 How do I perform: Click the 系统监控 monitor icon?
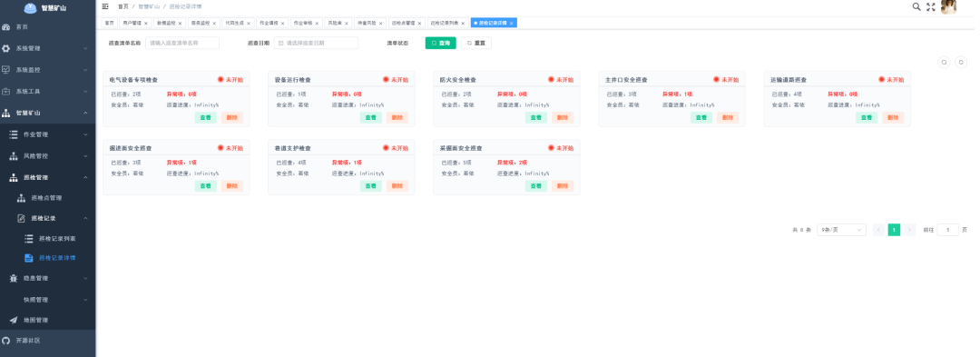6,70
